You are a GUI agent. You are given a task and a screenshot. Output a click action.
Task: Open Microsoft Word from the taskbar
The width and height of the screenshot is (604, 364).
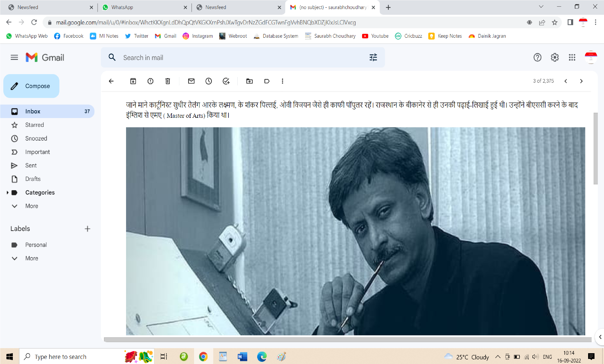click(x=242, y=357)
